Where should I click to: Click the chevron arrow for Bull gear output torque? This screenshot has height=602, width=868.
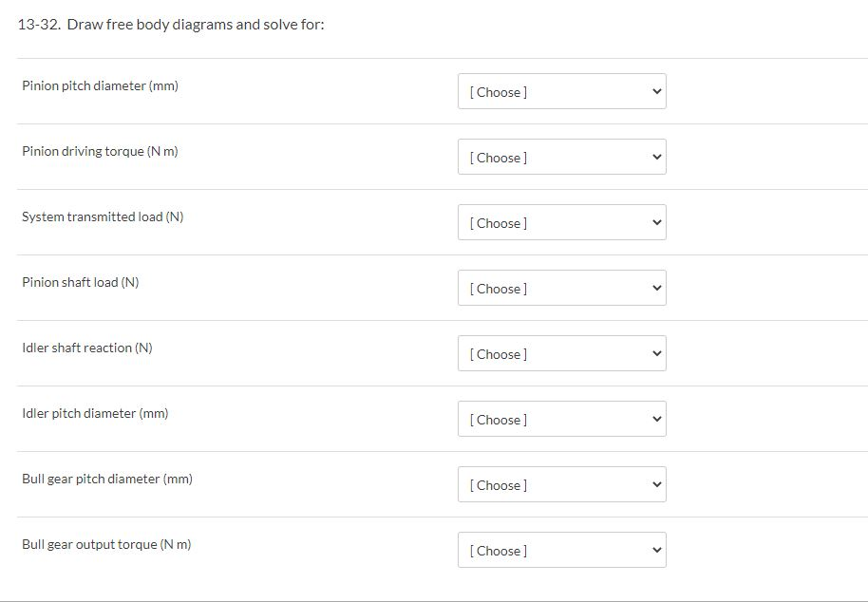click(657, 550)
